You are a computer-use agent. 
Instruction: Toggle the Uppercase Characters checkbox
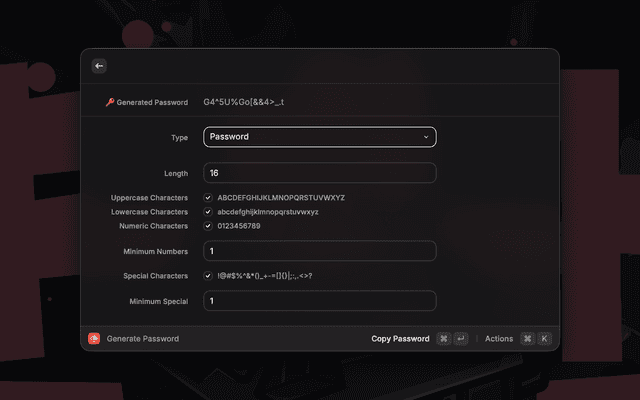pyautogui.click(x=208, y=198)
